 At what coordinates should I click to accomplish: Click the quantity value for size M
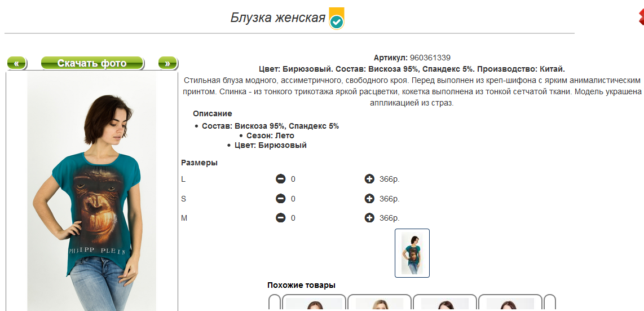click(x=293, y=218)
